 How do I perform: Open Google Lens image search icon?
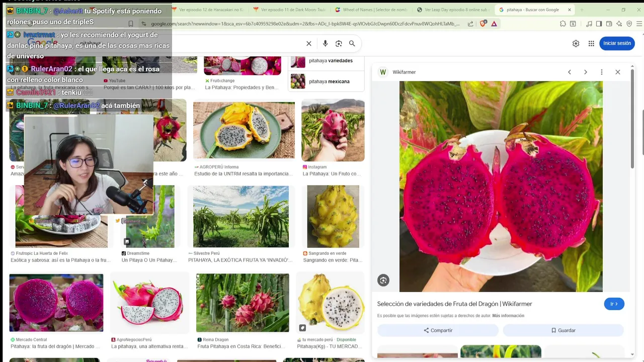coord(339,44)
